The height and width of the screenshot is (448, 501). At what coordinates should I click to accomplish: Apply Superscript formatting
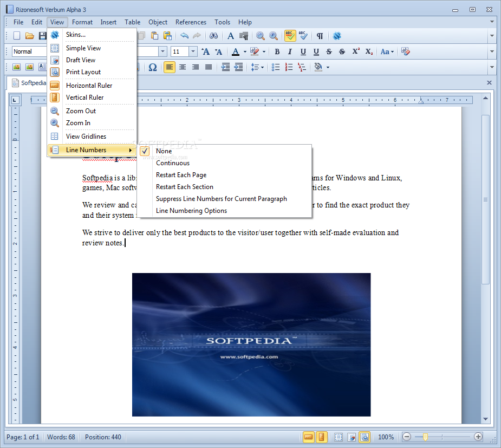tap(356, 51)
